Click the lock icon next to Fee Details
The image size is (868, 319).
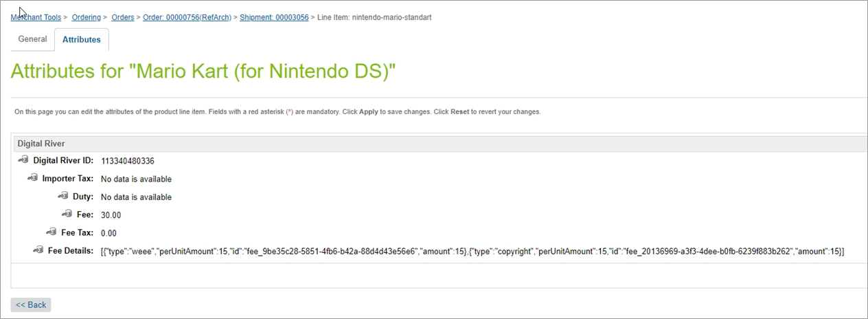point(38,250)
